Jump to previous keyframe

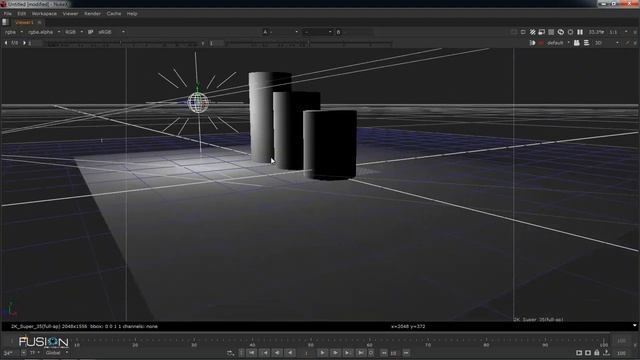(265, 353)
